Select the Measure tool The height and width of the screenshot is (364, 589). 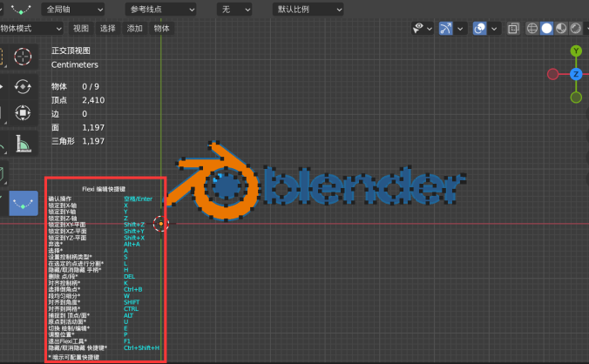(x=23, y=144)
